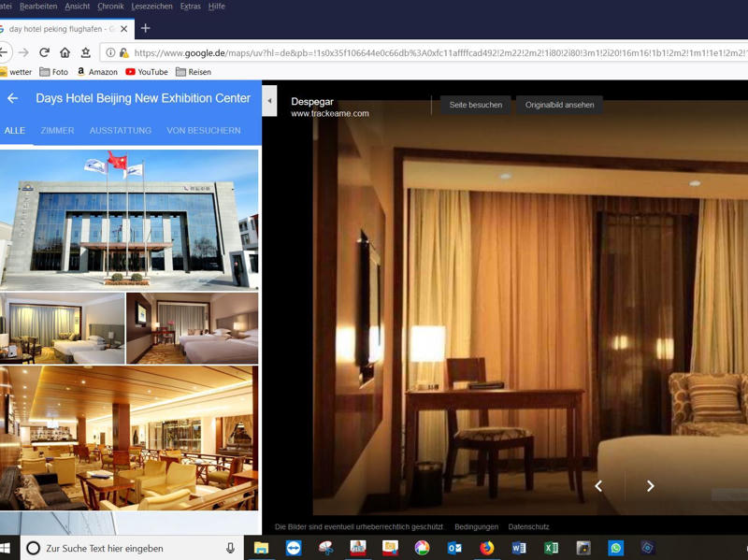Switch to the ZIMMER tab

[57, 130]
